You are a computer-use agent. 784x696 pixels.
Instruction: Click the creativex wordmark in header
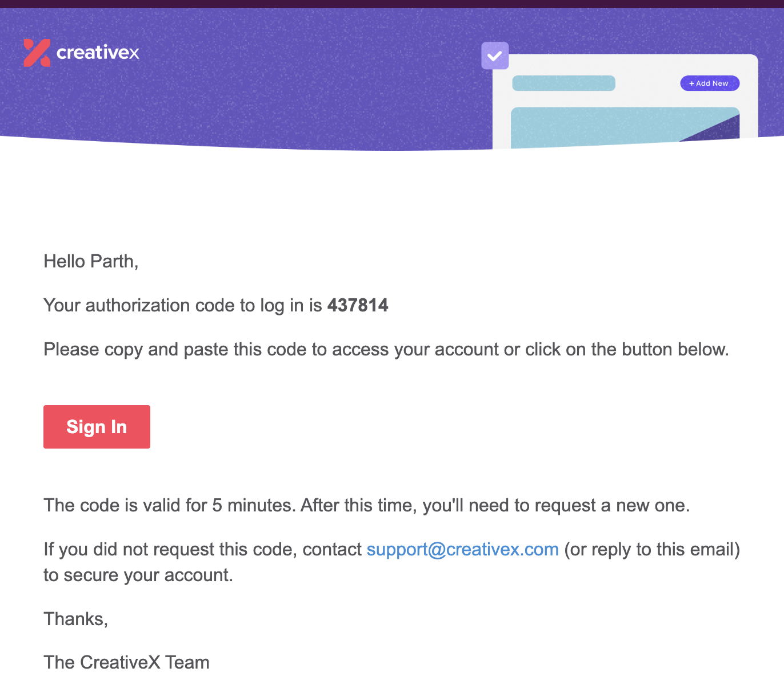click(x=98, y=53)
